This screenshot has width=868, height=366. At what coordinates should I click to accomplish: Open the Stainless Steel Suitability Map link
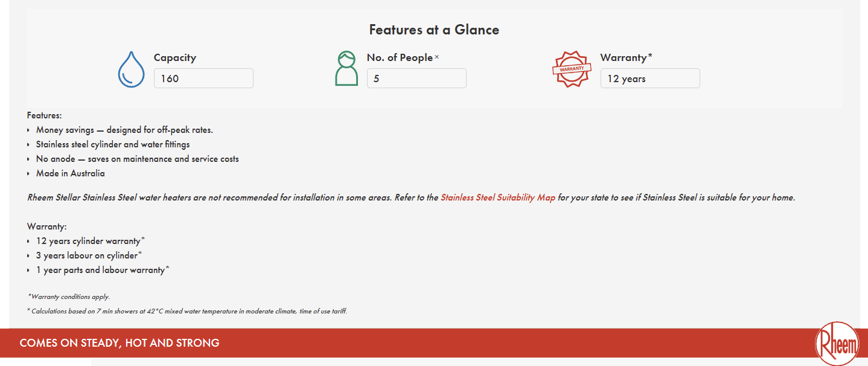tap(498, 197)
